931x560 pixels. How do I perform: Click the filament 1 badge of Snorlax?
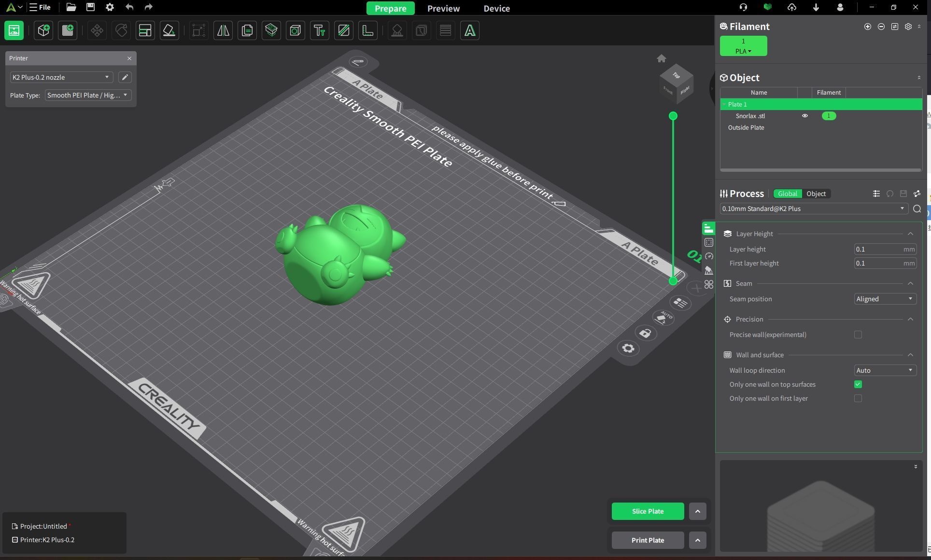pos(829,116)
